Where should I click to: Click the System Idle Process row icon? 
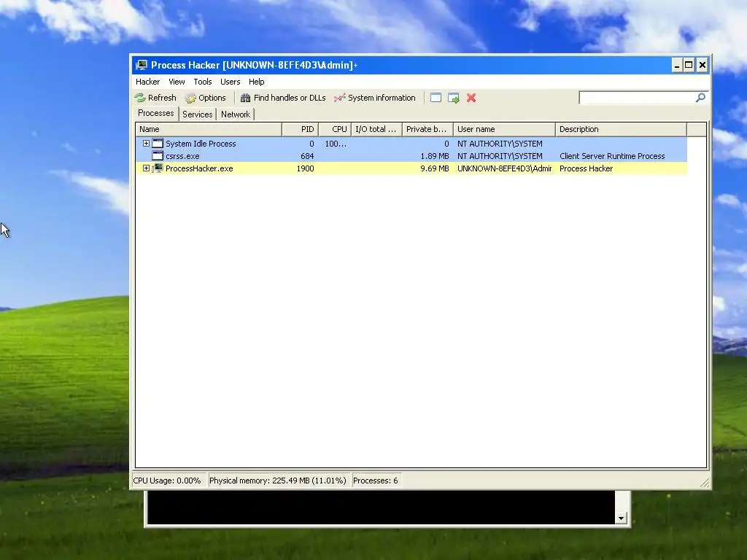(158, 144)
